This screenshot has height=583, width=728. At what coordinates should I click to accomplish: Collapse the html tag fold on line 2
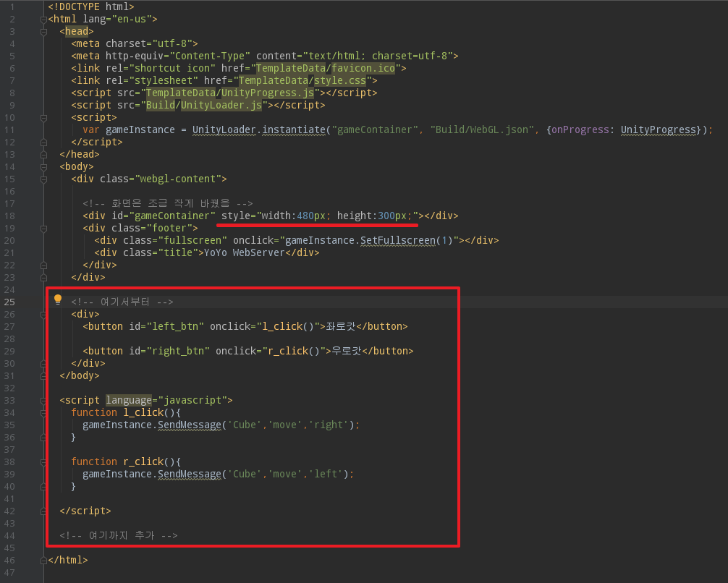point(43,19)
